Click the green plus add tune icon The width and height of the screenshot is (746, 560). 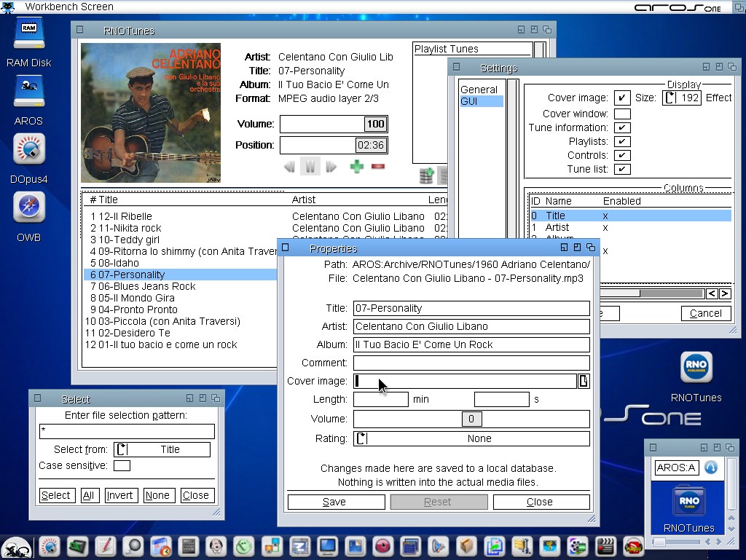(x=356, y=167)
